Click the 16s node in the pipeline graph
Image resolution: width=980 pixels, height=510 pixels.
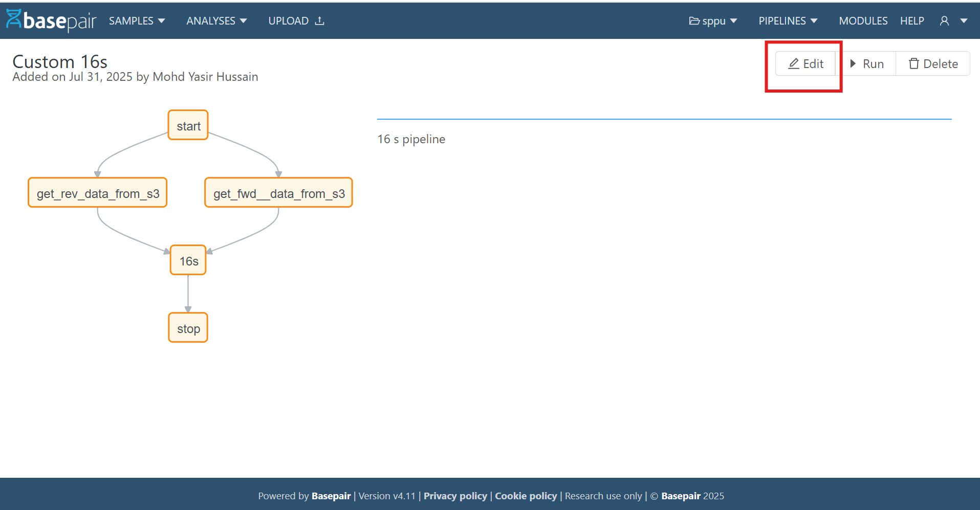[188, 260]
